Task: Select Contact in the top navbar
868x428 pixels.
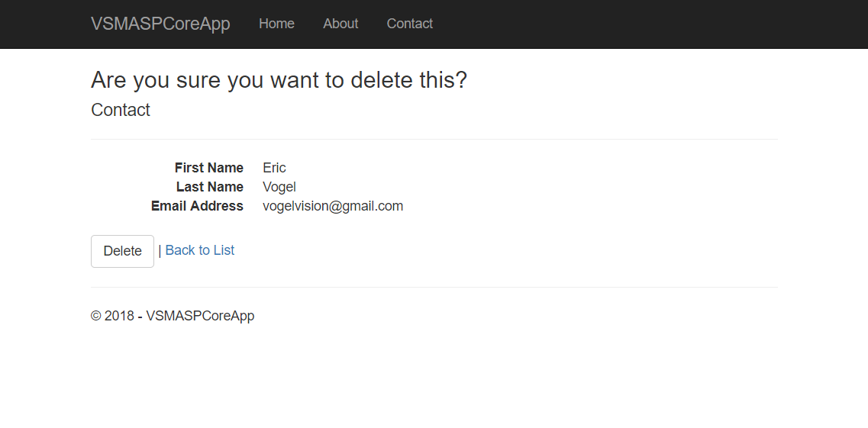Action: pyautogui.click(x=409, y=24)
